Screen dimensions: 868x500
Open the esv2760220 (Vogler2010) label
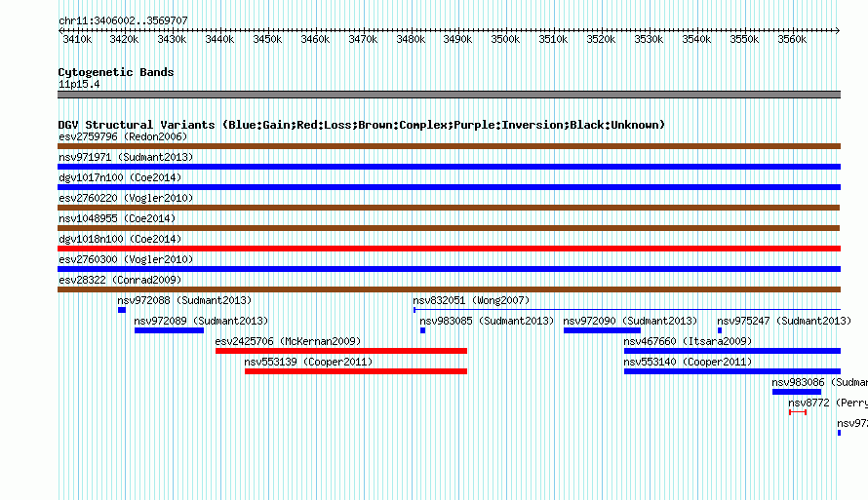126,198
